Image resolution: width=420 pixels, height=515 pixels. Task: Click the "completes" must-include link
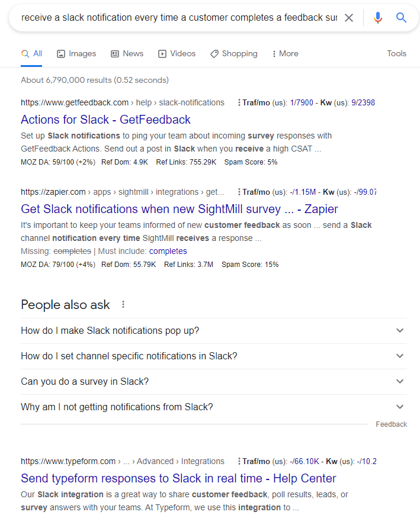pos(168,252)
